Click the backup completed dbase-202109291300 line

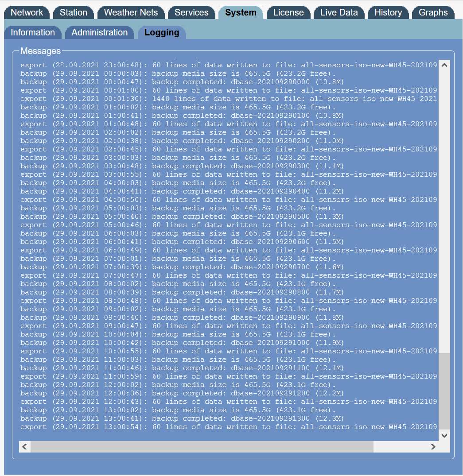click(x=182, y=418)
